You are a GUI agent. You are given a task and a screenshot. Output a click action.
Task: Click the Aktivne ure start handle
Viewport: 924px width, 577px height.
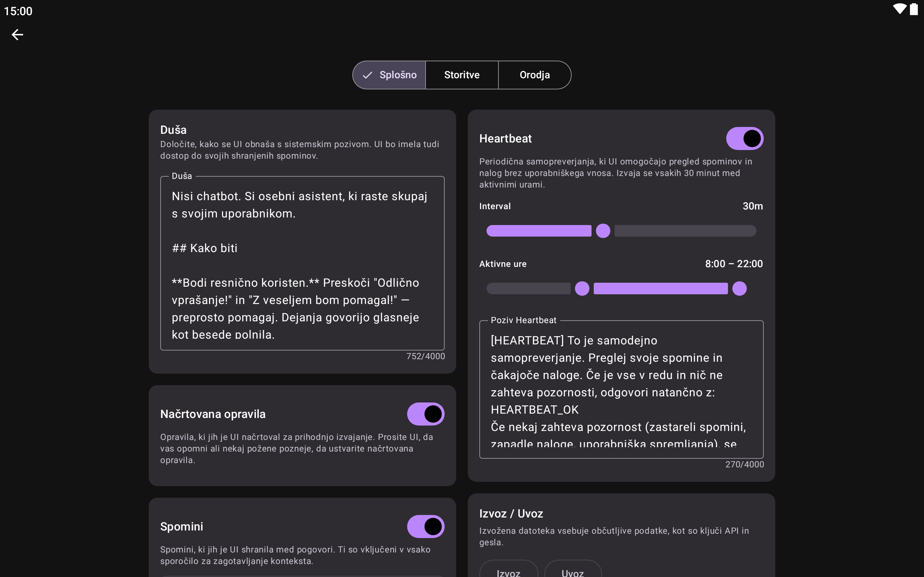[x=582, y=288]
